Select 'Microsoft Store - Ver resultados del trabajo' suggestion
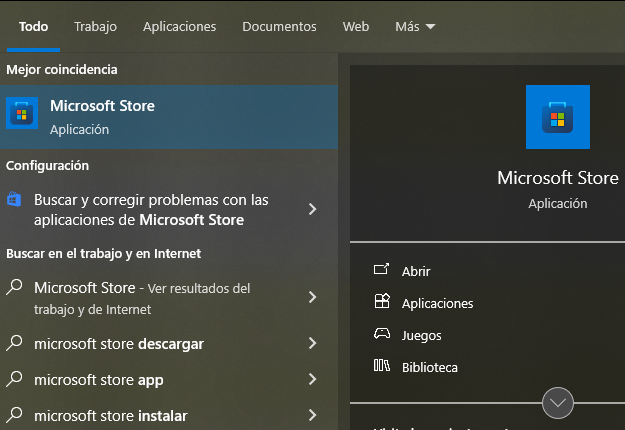The width and height of the screenshot is (625, 430). (x=169, y=298)
